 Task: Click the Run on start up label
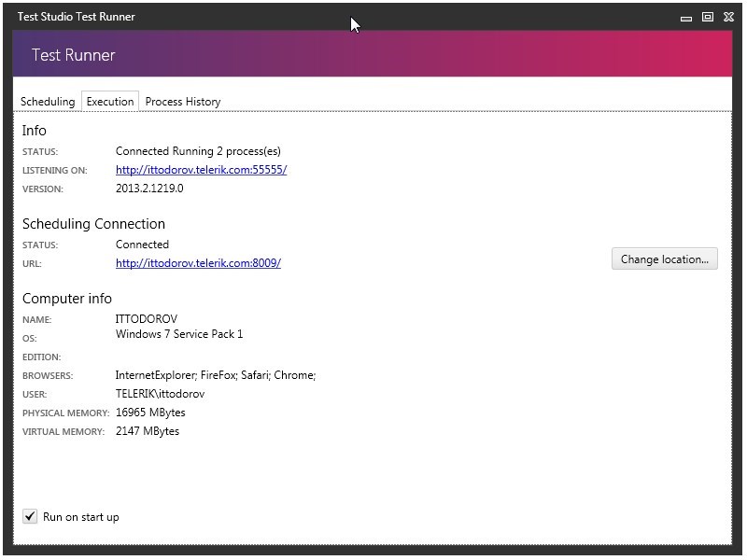81,517
